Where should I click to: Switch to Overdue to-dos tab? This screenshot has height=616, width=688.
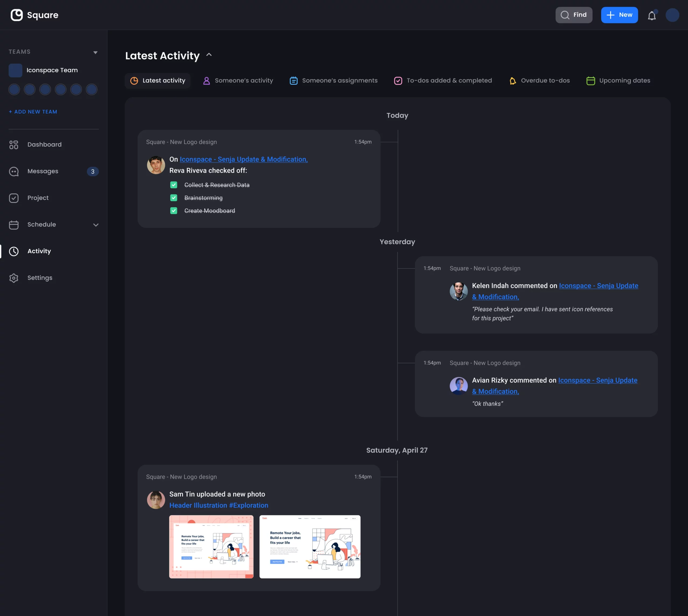539,81
